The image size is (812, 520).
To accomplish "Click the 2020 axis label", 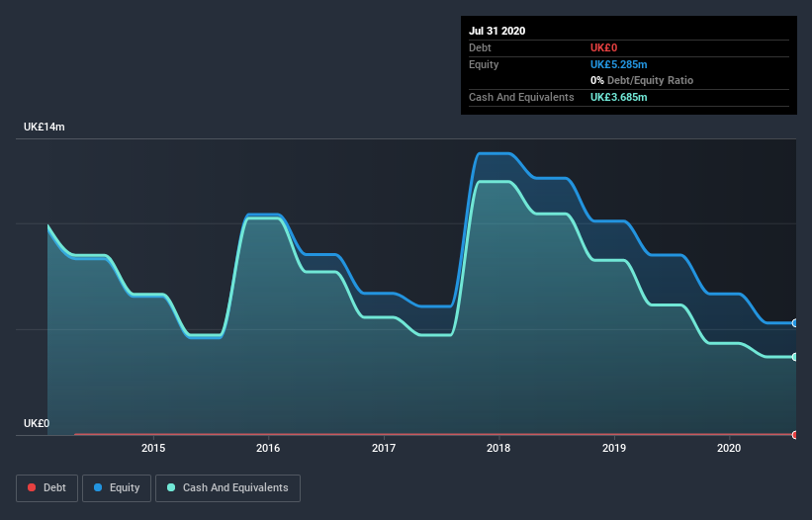I will 729,448.
